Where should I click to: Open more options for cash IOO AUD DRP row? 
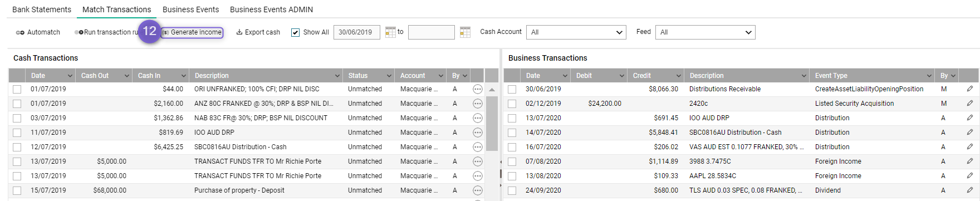pos(477,133)
